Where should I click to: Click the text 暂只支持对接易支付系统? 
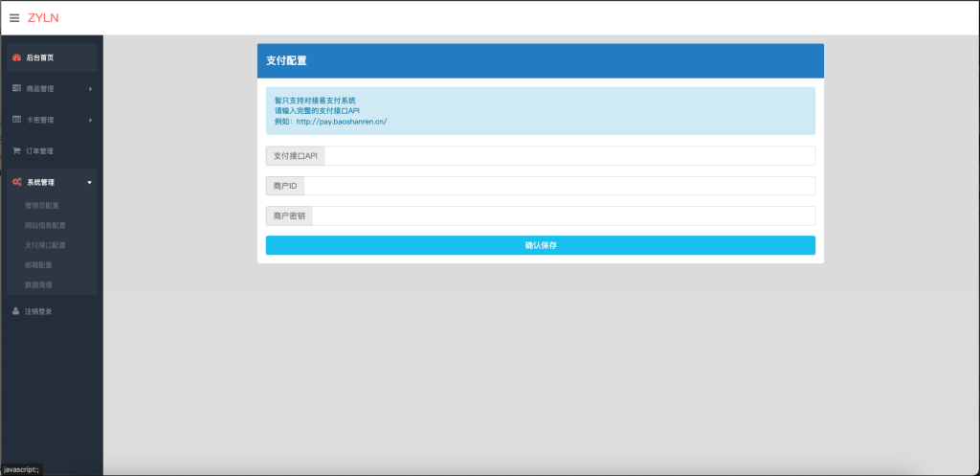pyautogui.click(x=315, y=100)
